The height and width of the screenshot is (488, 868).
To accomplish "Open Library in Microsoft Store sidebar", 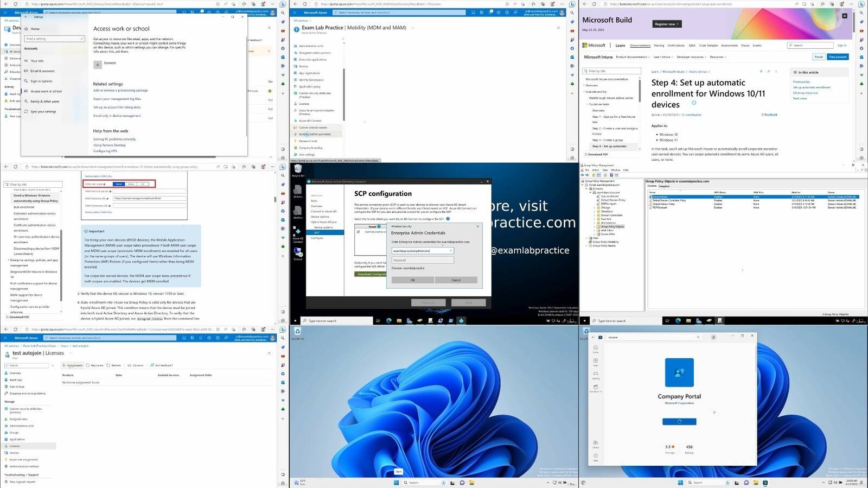I will pyautogui.click(x=596, y=444).
